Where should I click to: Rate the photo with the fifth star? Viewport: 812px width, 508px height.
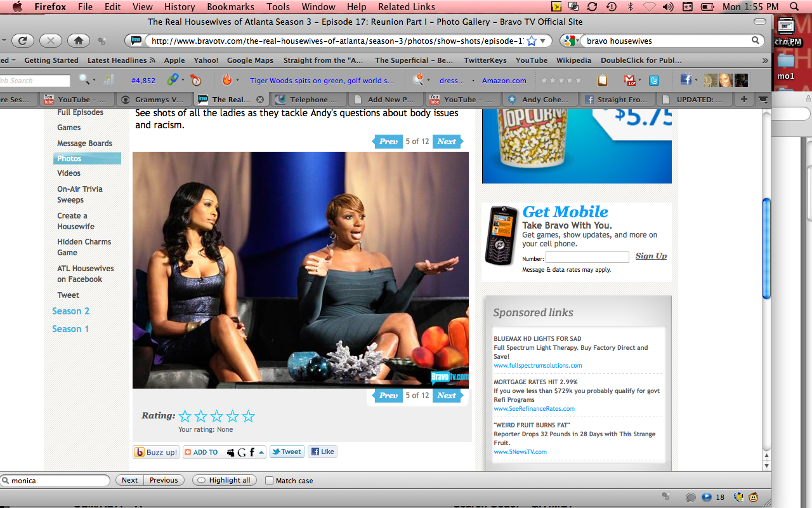249,417
